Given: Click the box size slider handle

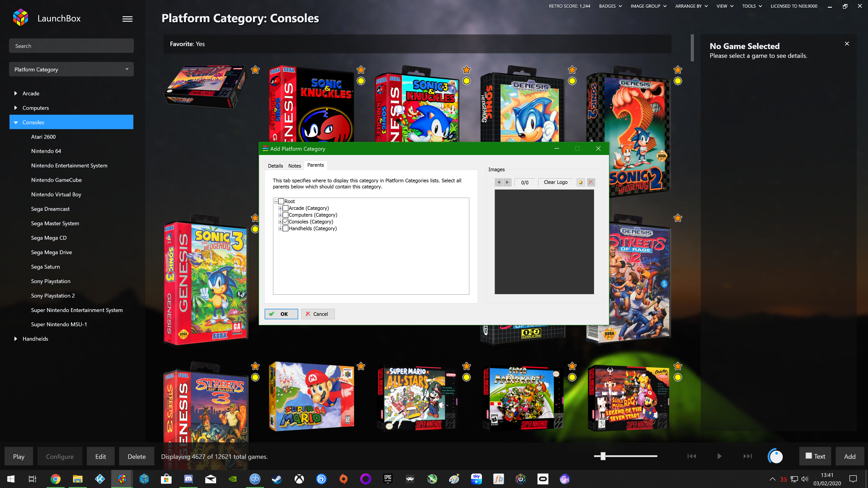Looking at the screenshot, I should pos(603,456).
